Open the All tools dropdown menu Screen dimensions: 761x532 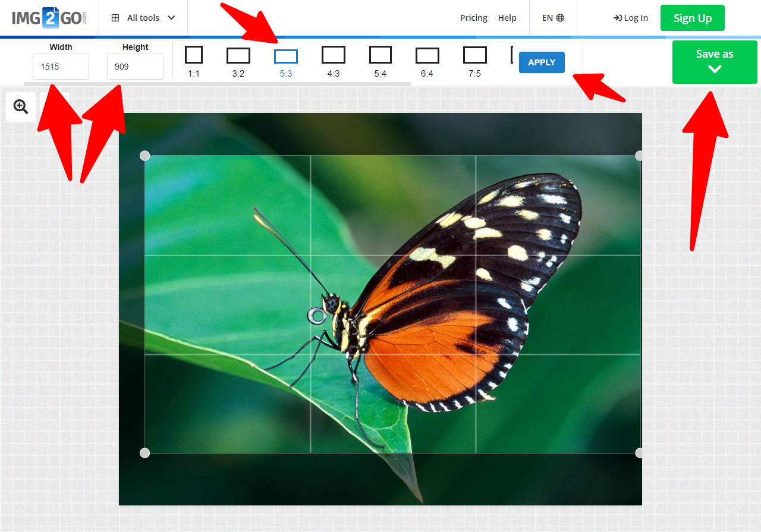(x=143, y=18)
